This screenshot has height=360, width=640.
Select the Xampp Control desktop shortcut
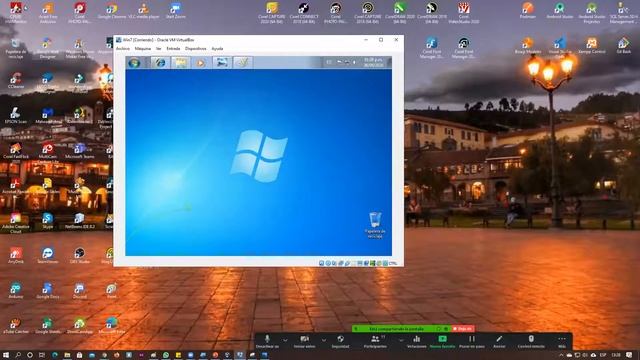coord(591,46)
